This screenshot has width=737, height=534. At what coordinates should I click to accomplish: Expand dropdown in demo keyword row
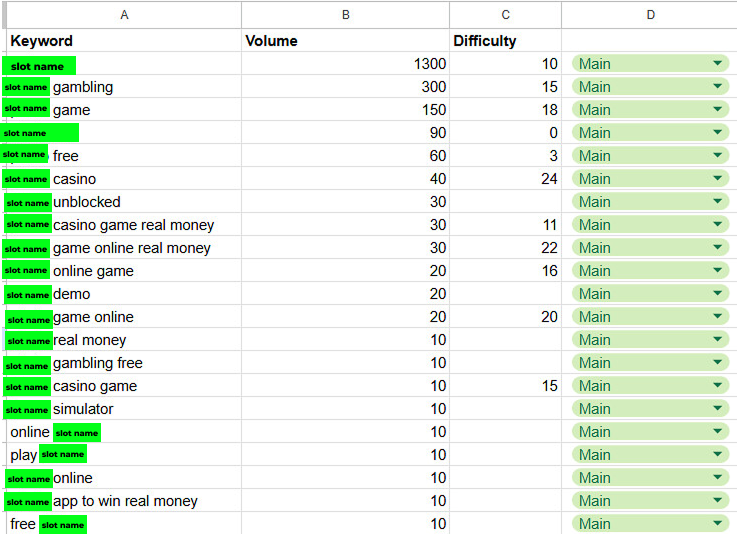[x=650, y=294]
